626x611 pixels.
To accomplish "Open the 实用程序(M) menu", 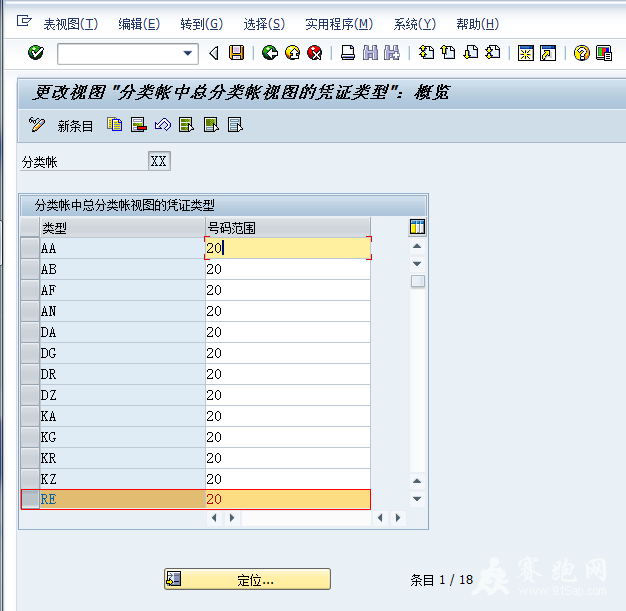I will (x=339, y=24).
